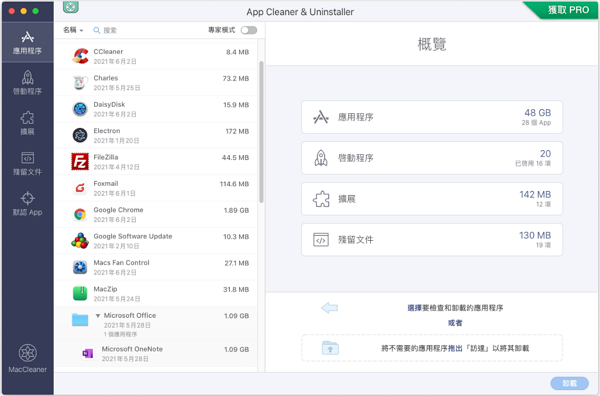Open the 默認 App sidebar section
Screen dimensions: 600x396
click(x=27, y=204)
